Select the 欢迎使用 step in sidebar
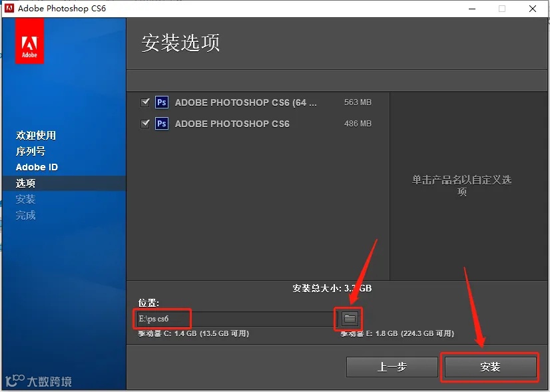This screenshot has height=392, width=550. pos(36,135)
